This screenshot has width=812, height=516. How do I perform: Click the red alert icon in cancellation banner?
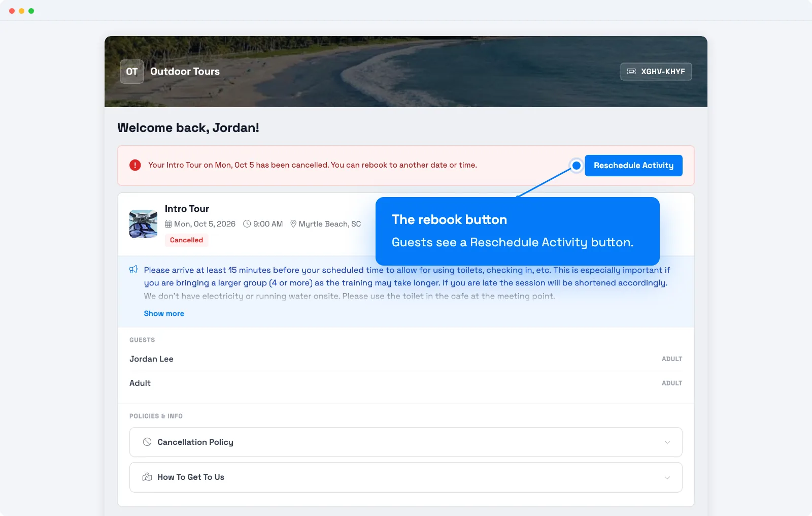(135, 165)
